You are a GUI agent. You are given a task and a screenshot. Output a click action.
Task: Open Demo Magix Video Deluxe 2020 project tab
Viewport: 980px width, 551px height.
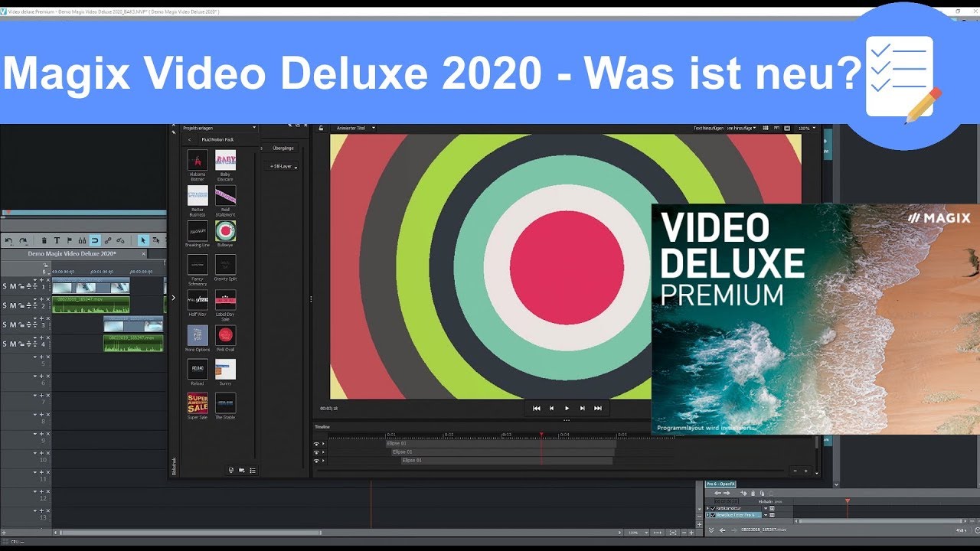[x=72, y=253]
